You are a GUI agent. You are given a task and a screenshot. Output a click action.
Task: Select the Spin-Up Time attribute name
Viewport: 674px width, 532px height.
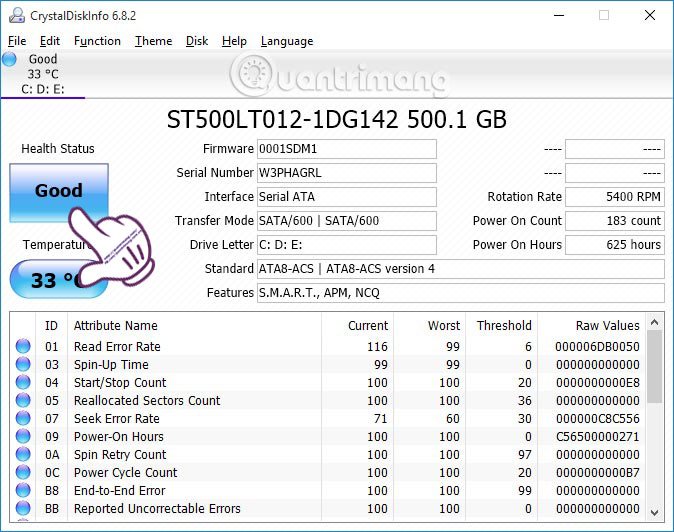pos(111,364)
